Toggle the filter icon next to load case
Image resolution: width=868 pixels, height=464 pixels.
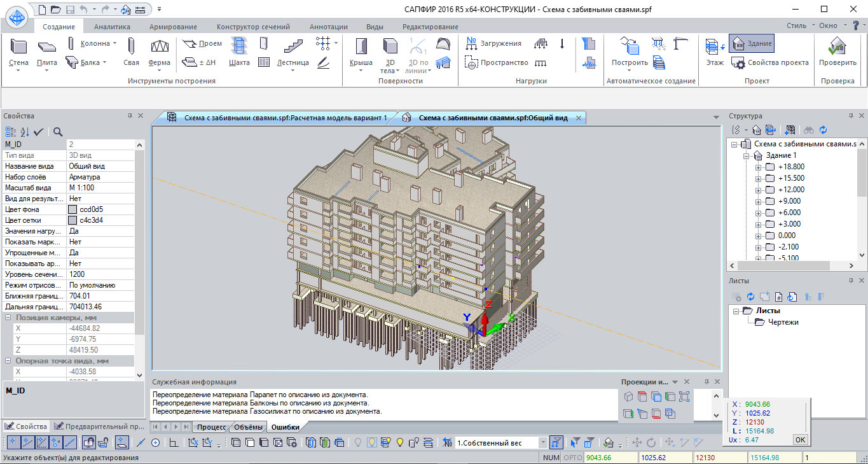coord(556,442)
